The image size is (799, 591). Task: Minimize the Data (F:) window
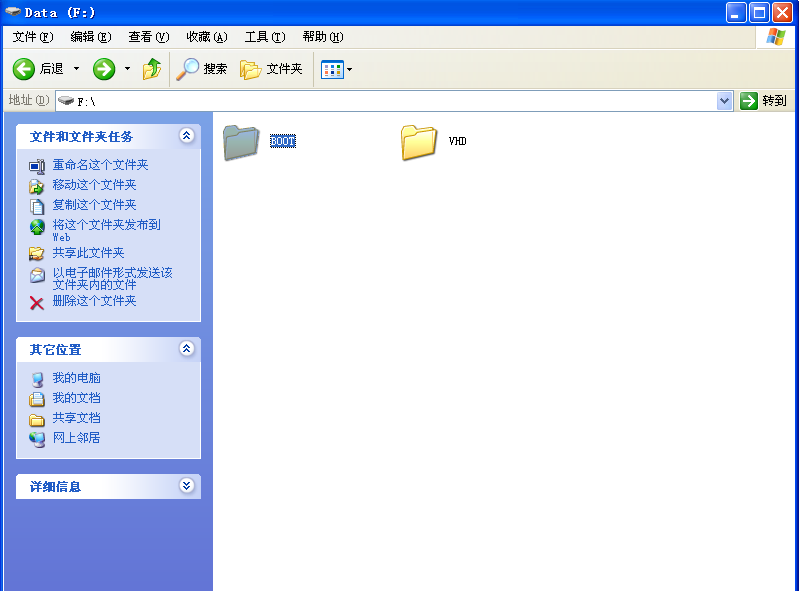point(736,12)
